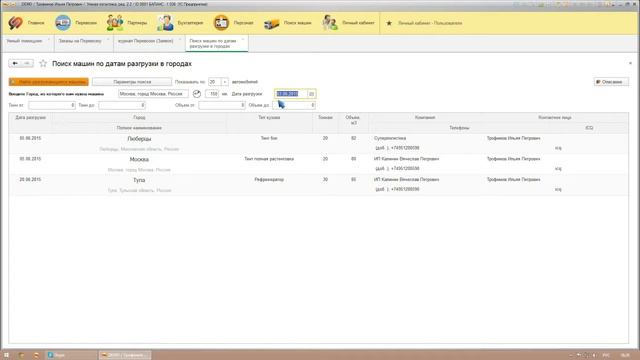Click the round radius icon next to city field
Image resolution: width=640 pixels, height=360 pixels.
pyautogui.click(x=197, y=94)
